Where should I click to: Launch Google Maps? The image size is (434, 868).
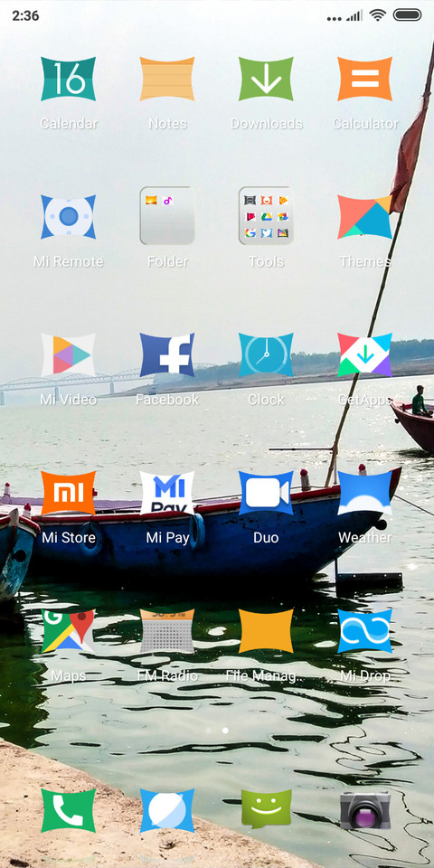tap(68, 631)
